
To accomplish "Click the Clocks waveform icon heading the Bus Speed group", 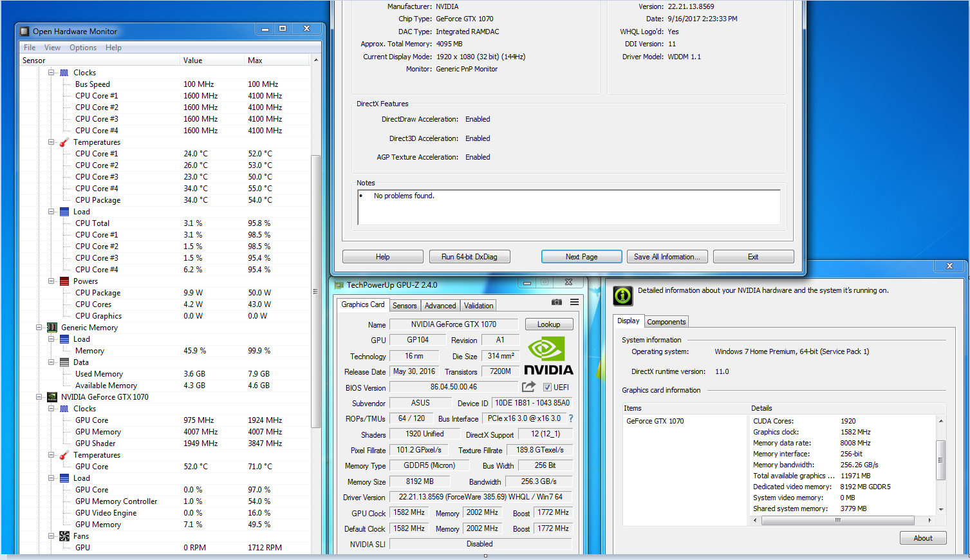I will (64, 73).
